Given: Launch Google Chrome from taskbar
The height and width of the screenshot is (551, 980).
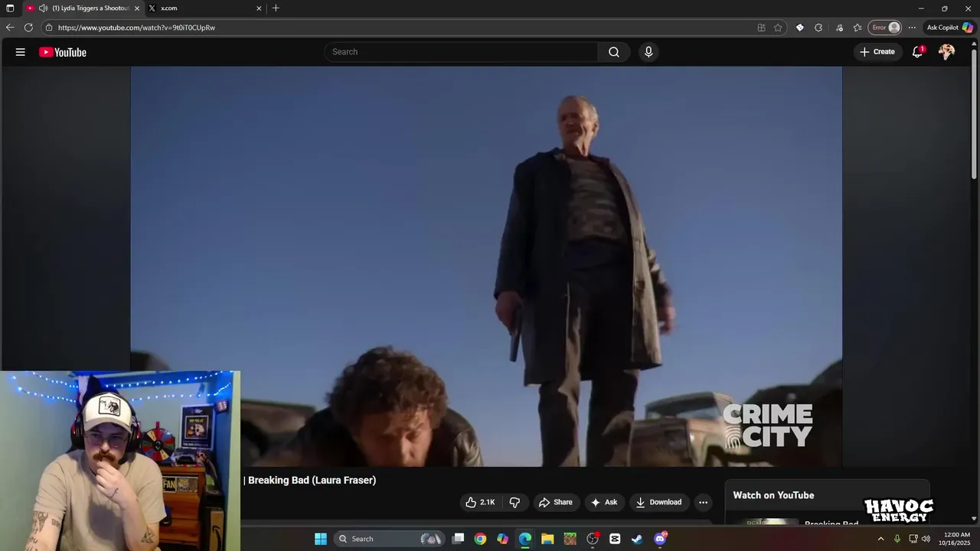Looking at the screenshot, I should click(x=480, y=539).
